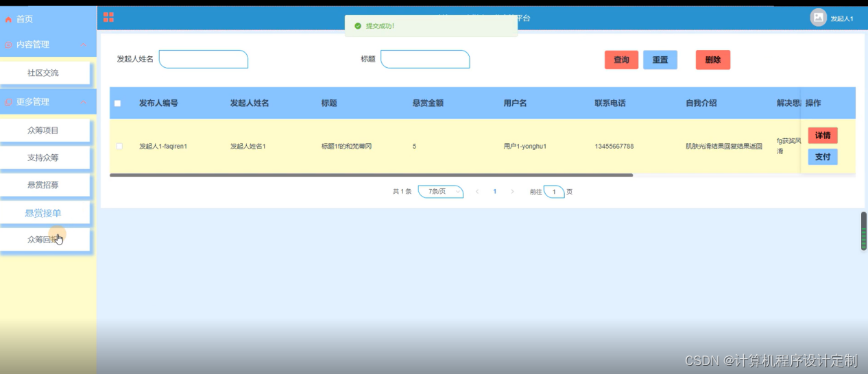868x374 pixels.
Task: Click the 联系电话 column header
Action: click(610, 103)
